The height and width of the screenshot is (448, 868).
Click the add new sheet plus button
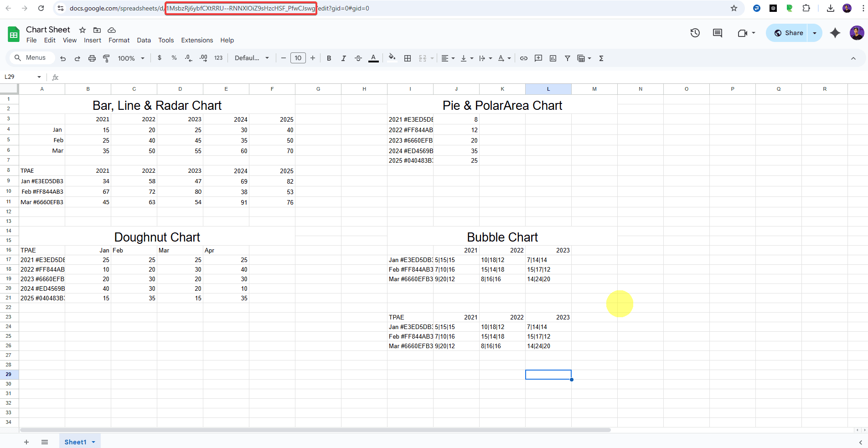click(26, 442)
